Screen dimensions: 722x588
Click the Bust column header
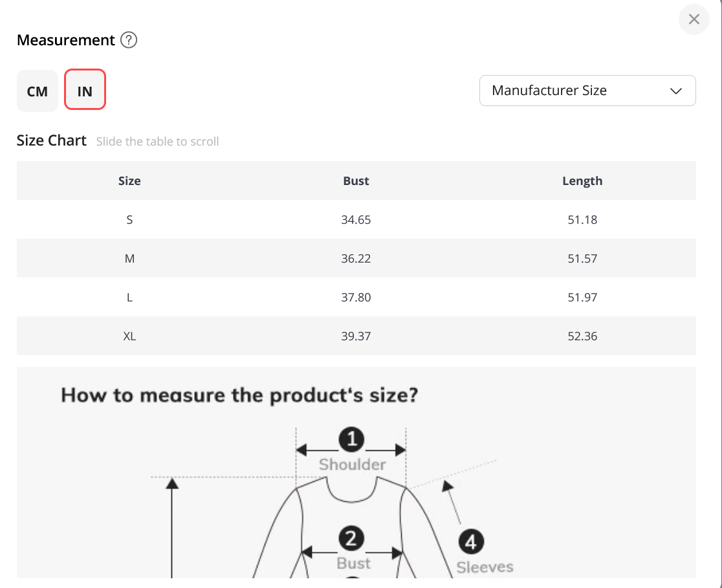[356, 181]
